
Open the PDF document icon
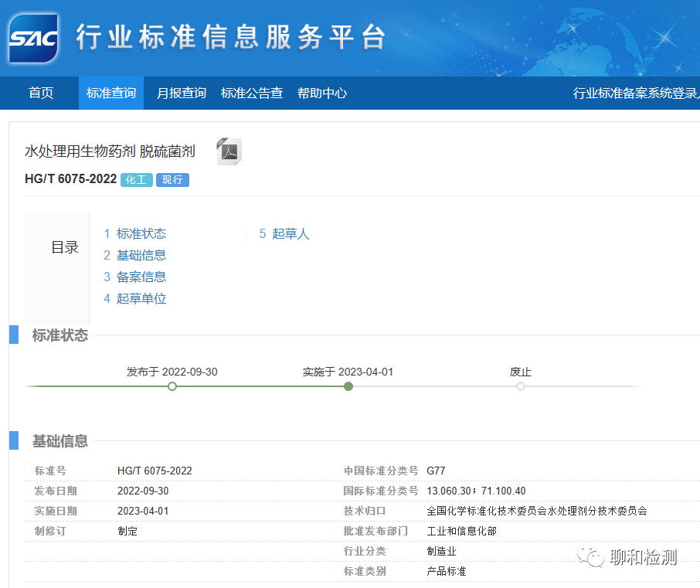229,151
